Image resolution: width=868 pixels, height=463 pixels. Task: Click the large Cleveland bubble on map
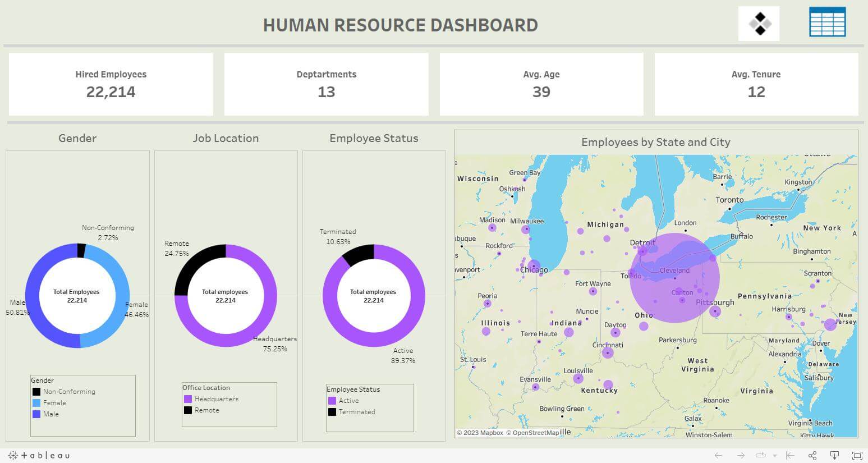[x=674, y=278]
